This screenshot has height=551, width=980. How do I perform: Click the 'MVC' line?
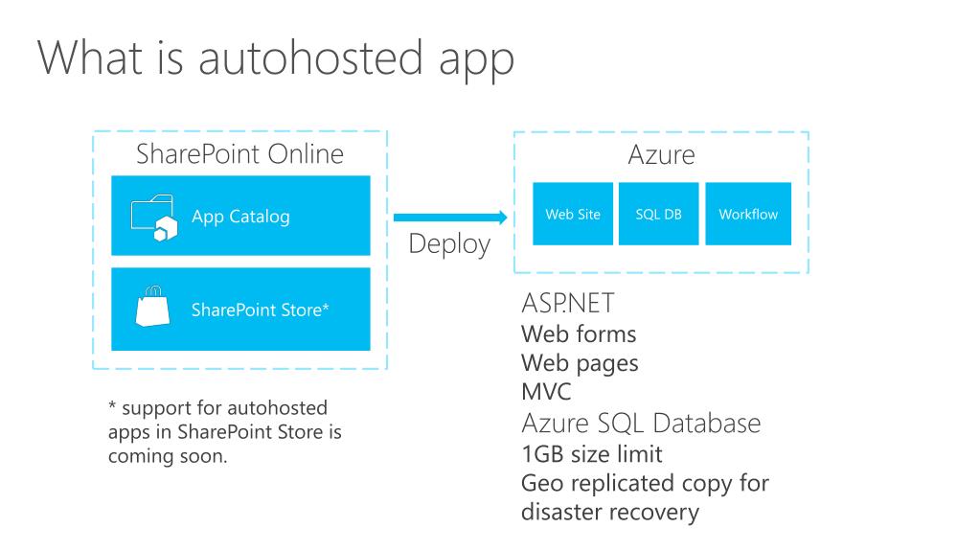(546, 392)
